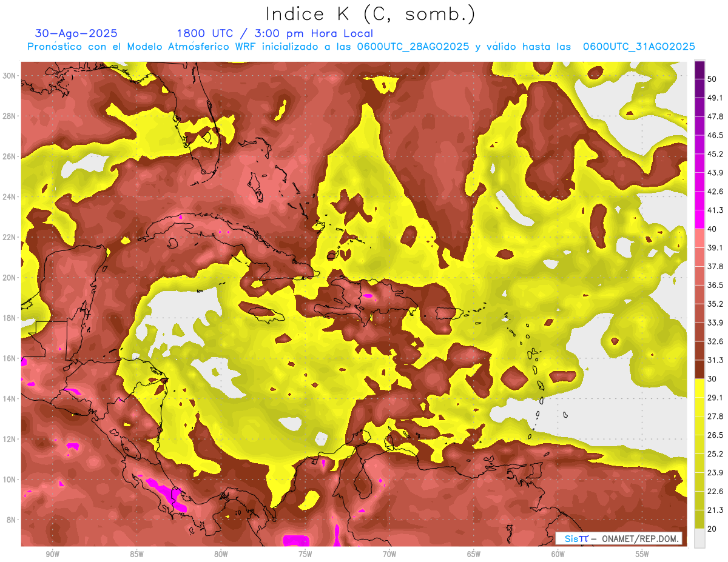Click the "31.3" colorbar value
Viewport: 728px width, 562px height.
715,360
